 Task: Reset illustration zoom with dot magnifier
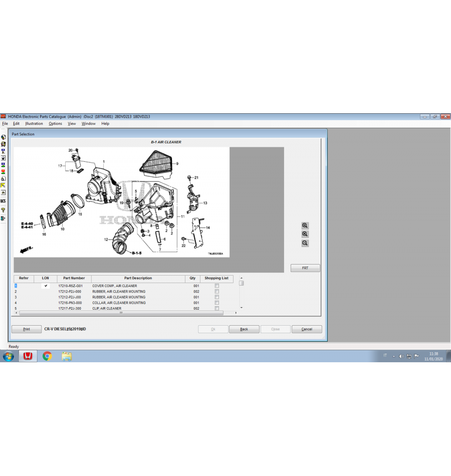(305, 234)
